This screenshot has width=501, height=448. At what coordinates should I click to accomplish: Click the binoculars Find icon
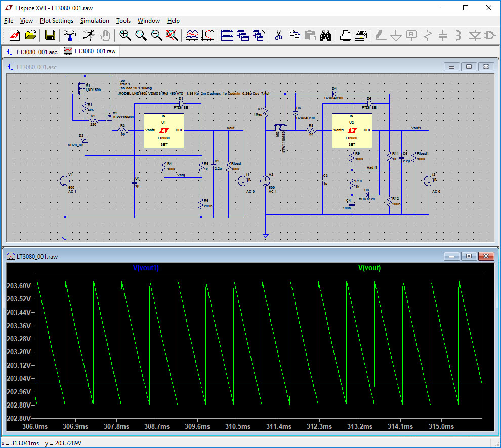point(325,35)
